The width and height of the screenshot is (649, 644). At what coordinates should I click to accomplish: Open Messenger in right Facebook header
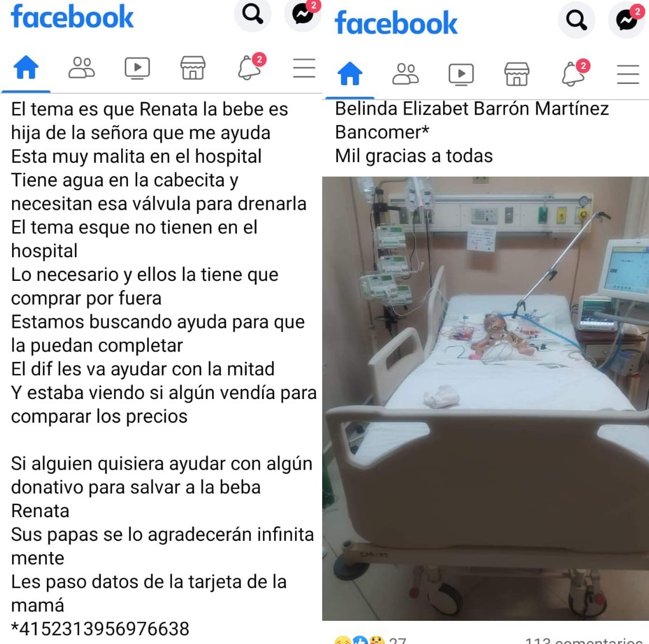[626, 20]
